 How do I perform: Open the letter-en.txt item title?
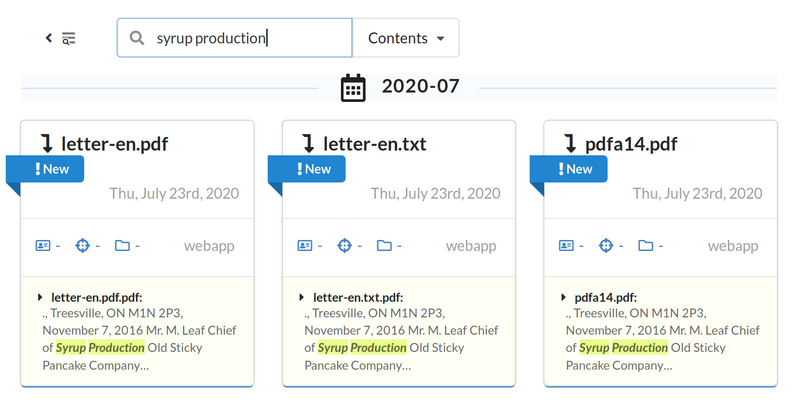pyautogui.click(x=375, y=144)
